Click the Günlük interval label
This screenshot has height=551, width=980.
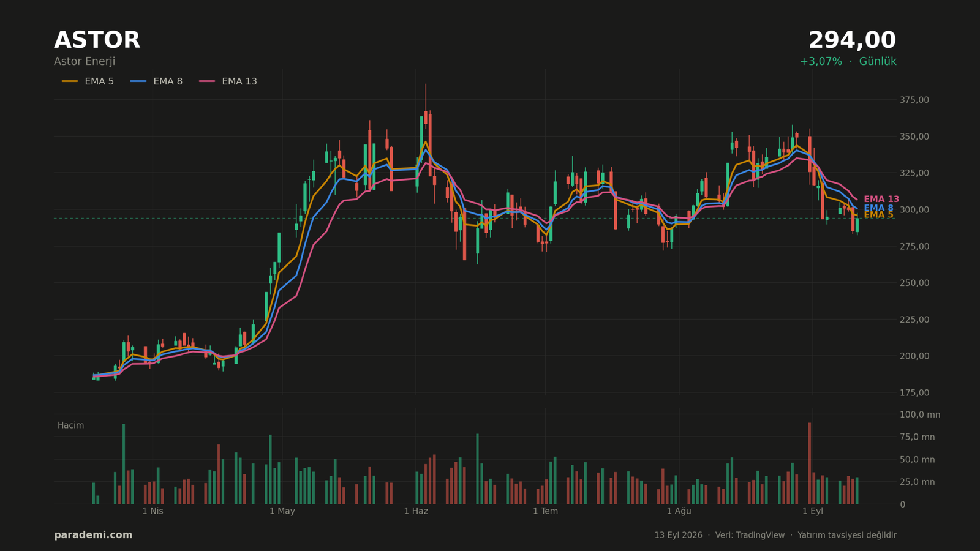tap(878, 61)
